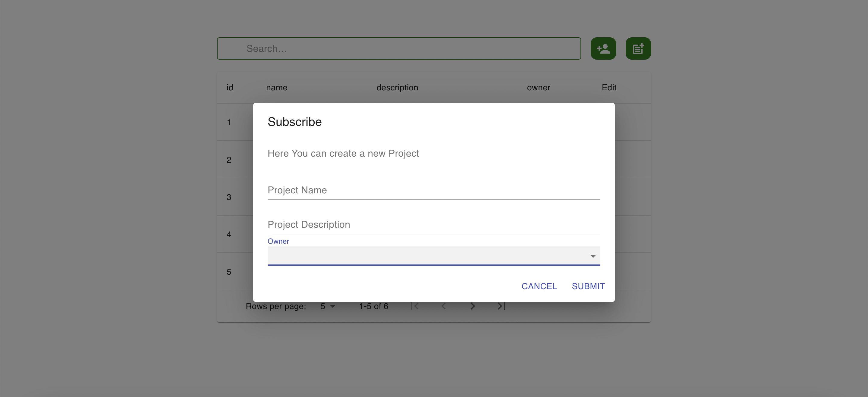Viewport: 868px width, 397px height.
Task: Focus the Project Description field
Action: (x=434, y=225)
